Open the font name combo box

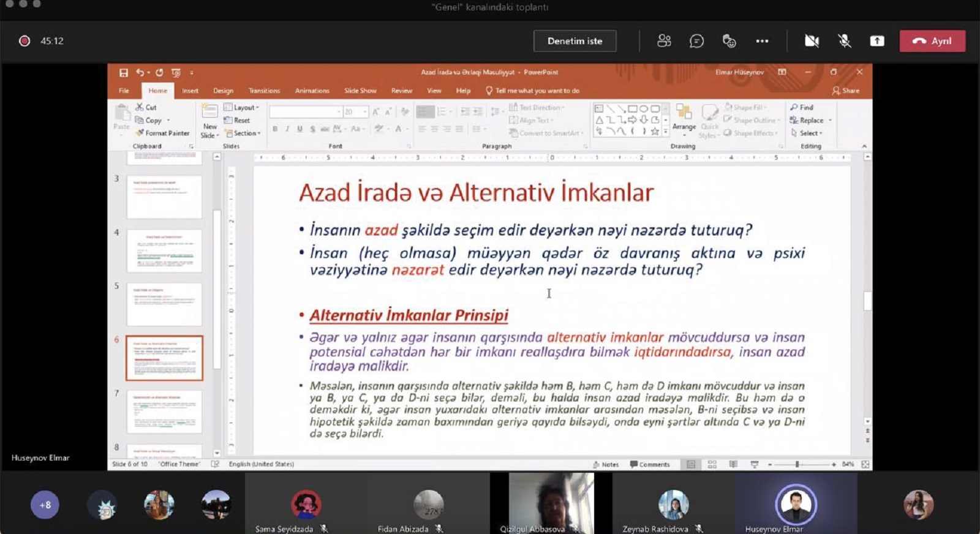coord(306,111)
